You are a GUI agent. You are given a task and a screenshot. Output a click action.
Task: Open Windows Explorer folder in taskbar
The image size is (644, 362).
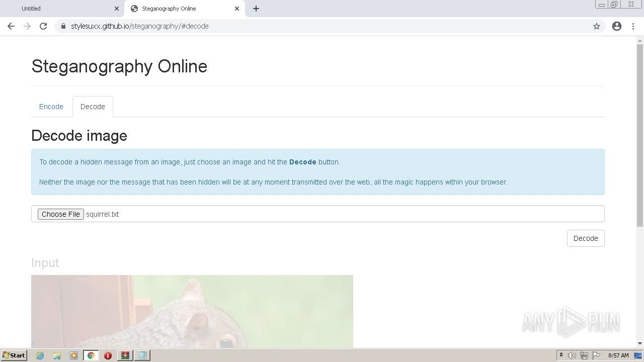click(x=57, y=355)
